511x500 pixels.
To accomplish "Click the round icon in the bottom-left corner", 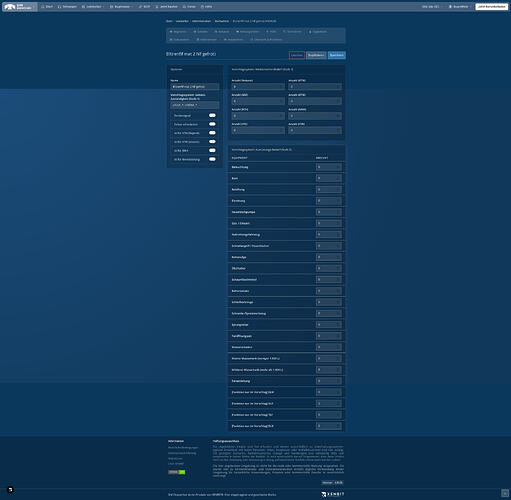I will coord(10,490).
